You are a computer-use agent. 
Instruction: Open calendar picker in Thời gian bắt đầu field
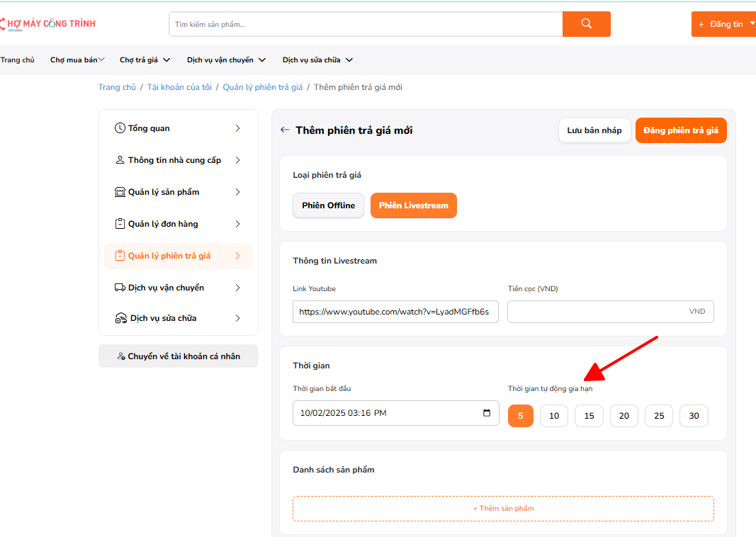(x=486, y=413)
